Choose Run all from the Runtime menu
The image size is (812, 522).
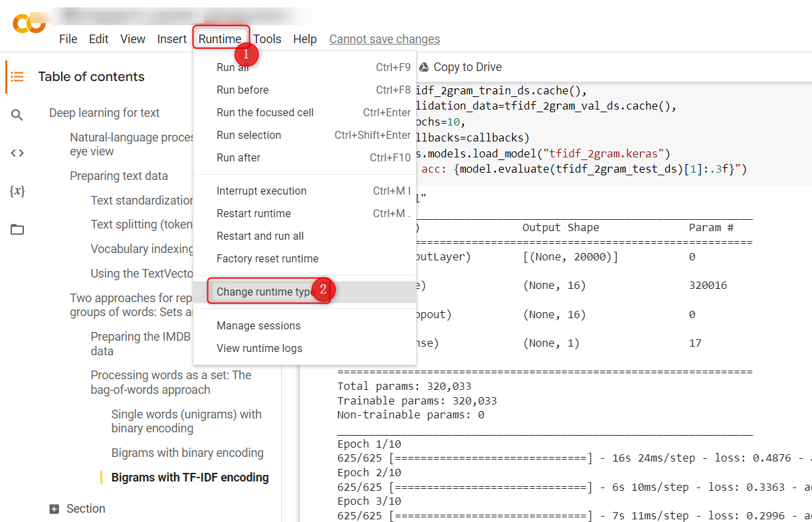point(233,67)
